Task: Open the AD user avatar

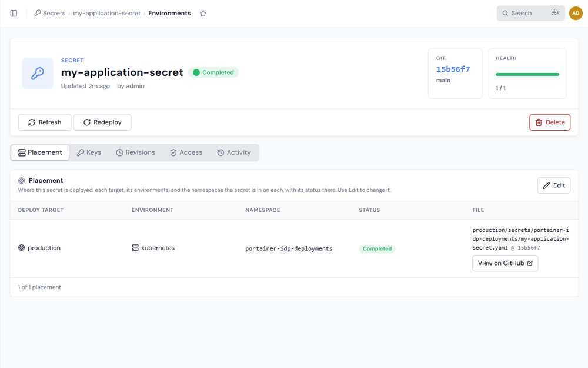Action: tap(576, 13)
